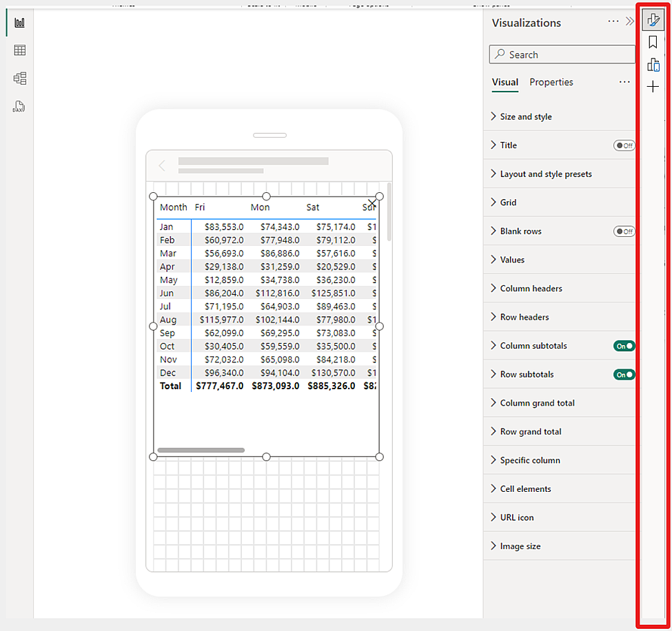
Task: Click the bottom-middle resize handle of matrix
Action: (266, 457)
